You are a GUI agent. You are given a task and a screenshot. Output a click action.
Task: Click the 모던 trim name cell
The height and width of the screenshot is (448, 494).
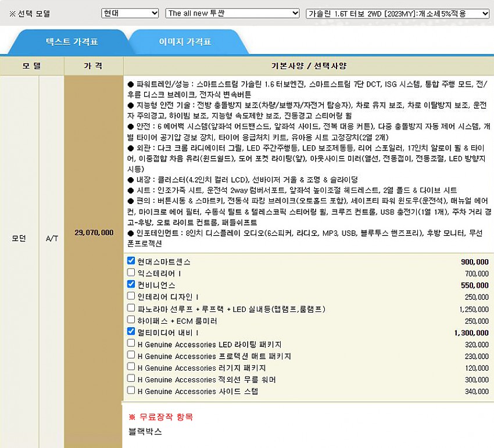(x=19, y=238)
